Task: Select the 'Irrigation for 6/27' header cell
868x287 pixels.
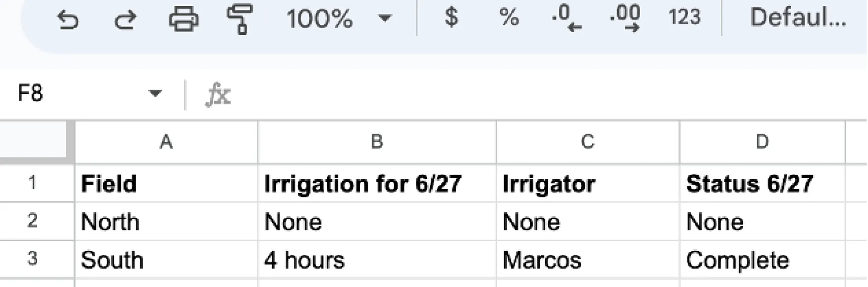Action: point(377,184)
